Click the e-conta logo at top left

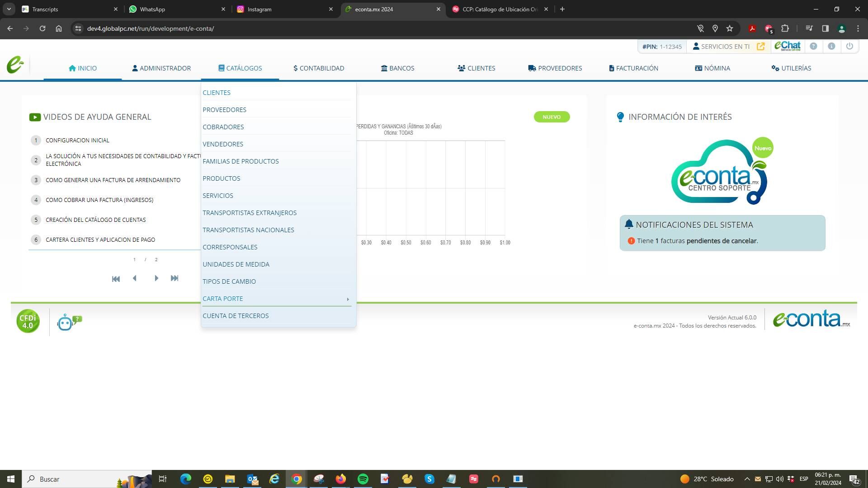click(15, 65)
